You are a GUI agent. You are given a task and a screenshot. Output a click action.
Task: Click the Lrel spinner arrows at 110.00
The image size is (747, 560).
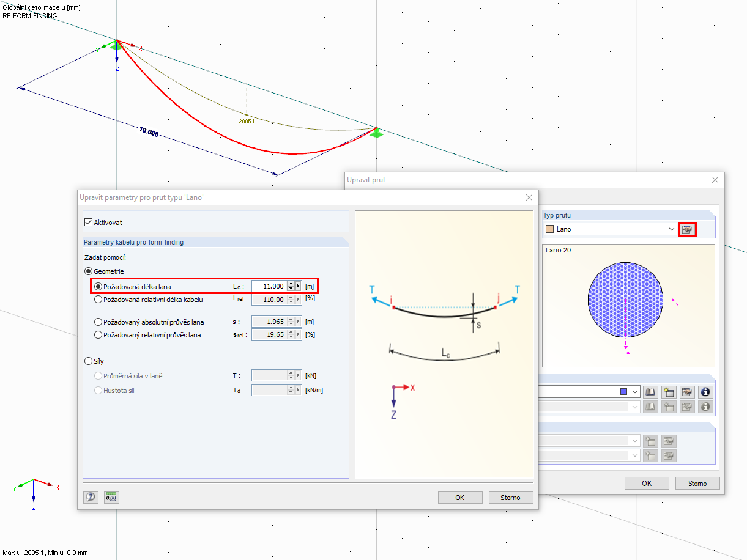pyautogui.click(x=291, y=300)
